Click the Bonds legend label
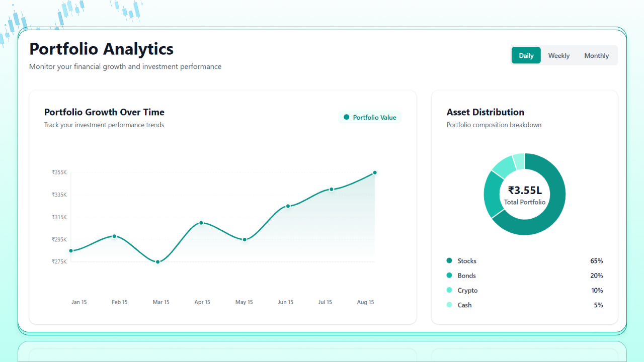 coord(467,276)
